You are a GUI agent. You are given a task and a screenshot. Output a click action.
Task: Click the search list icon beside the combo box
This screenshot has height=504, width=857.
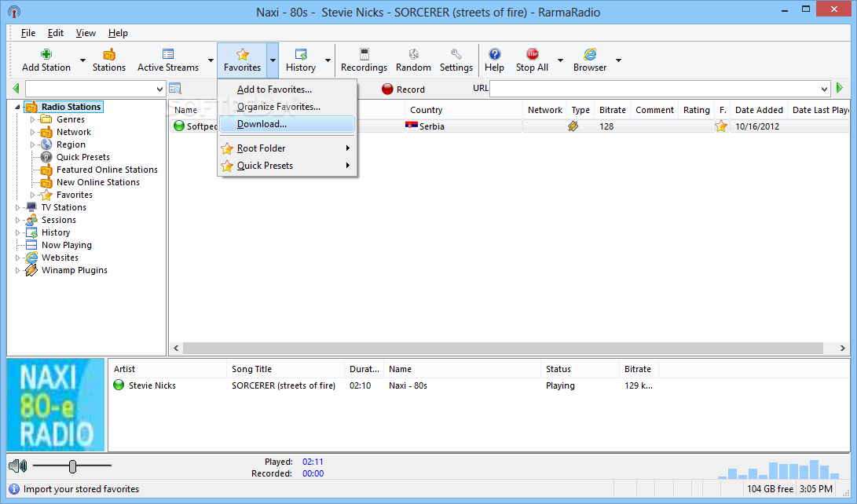click(175, 89)
